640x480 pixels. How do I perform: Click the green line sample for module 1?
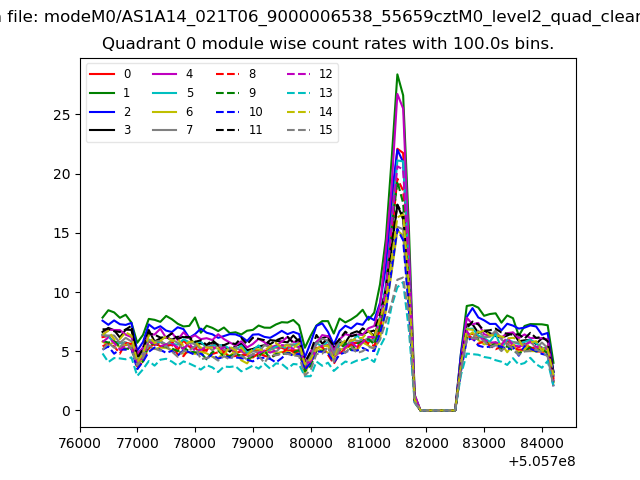pos(103,93)
